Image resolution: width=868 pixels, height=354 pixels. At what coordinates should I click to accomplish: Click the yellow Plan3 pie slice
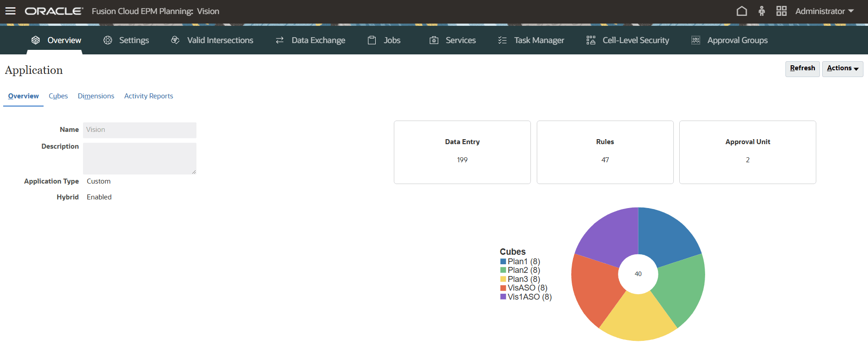coord(638,317)
